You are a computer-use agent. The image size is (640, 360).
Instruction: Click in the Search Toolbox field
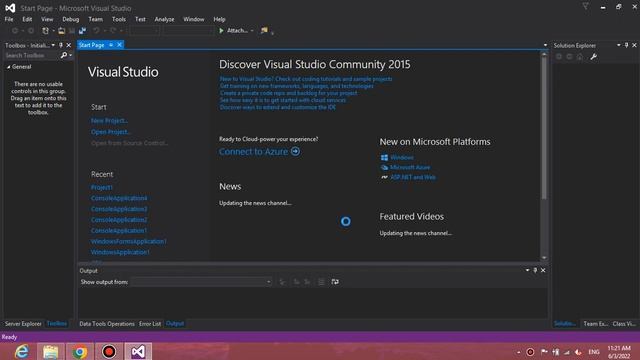point(32,55)
